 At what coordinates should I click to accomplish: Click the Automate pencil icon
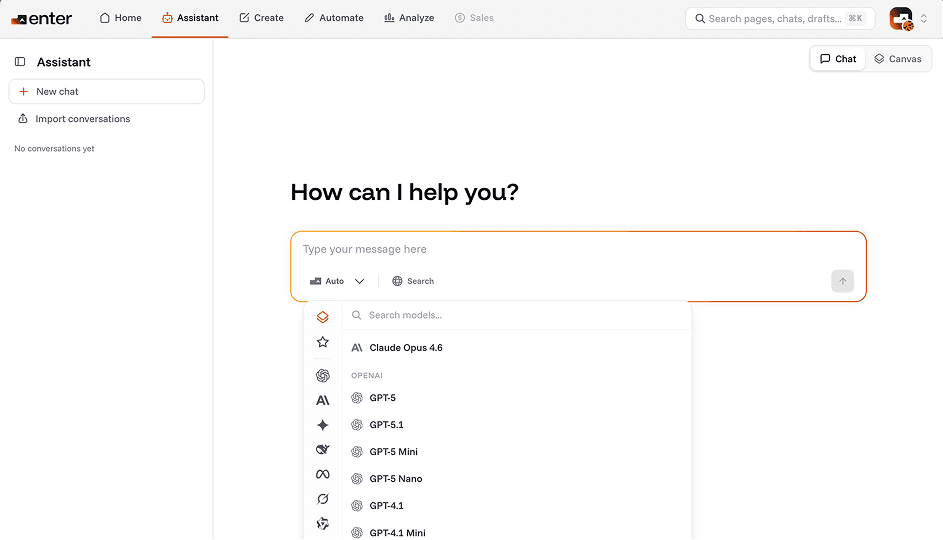coord(309,18)
